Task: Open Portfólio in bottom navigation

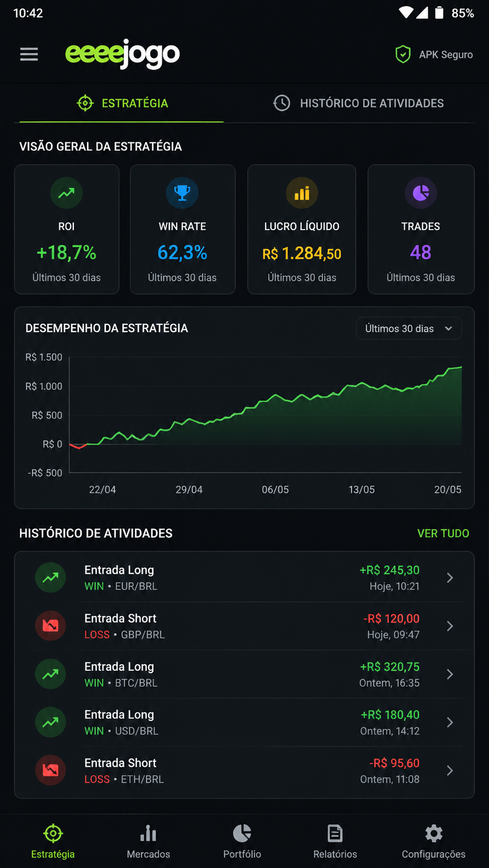Action: [242, 842]
